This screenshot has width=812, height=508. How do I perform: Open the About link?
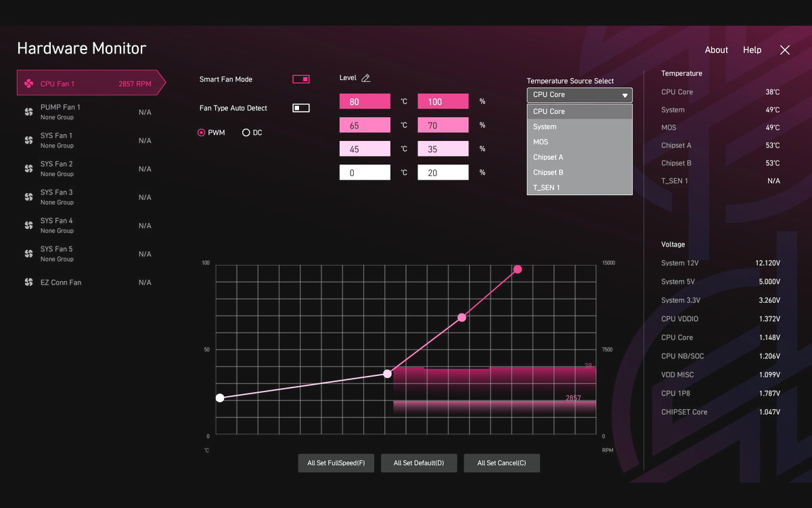[717, 50]
